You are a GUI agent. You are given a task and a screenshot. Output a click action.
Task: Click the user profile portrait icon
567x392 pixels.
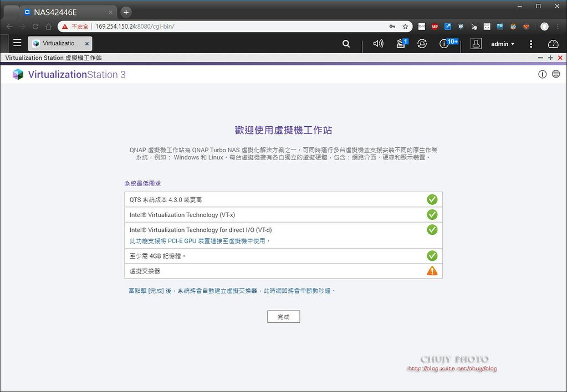tap(476, 44)
